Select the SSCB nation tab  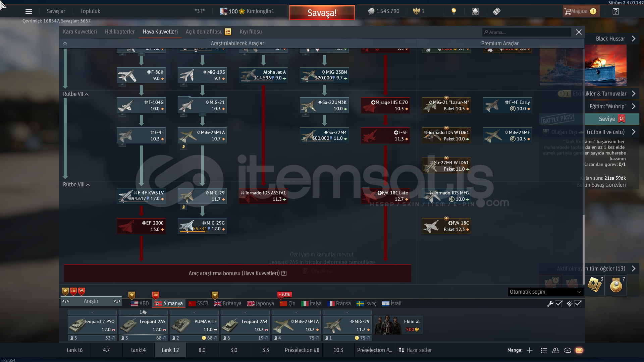(x=199, y=304)
